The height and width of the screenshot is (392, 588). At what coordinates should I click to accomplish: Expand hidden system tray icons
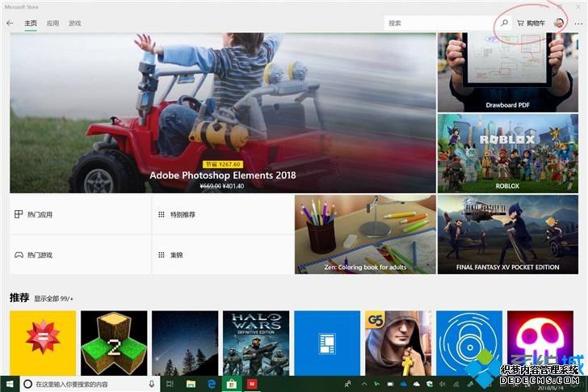pos(364,384)
